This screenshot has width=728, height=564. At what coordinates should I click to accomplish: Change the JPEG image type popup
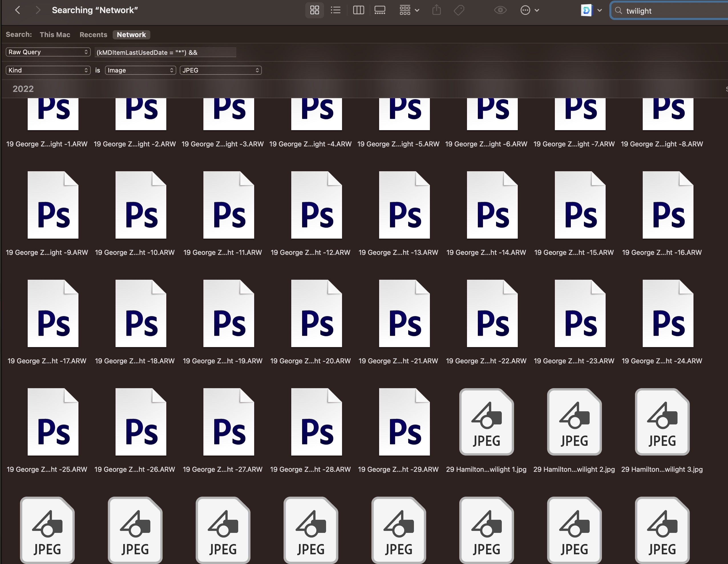[x=220, y=70]
